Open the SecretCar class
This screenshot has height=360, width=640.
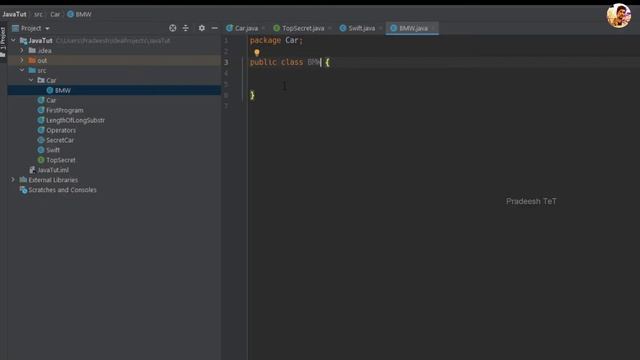point(60,140)
